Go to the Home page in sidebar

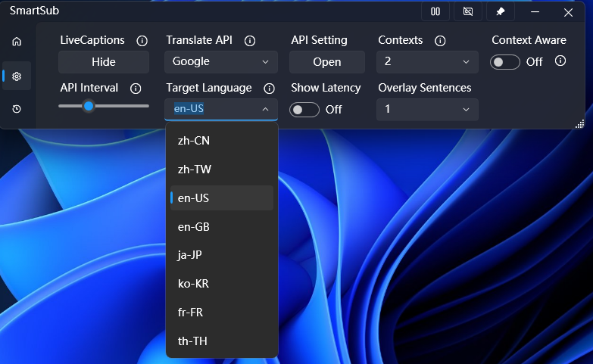[17, 42]
